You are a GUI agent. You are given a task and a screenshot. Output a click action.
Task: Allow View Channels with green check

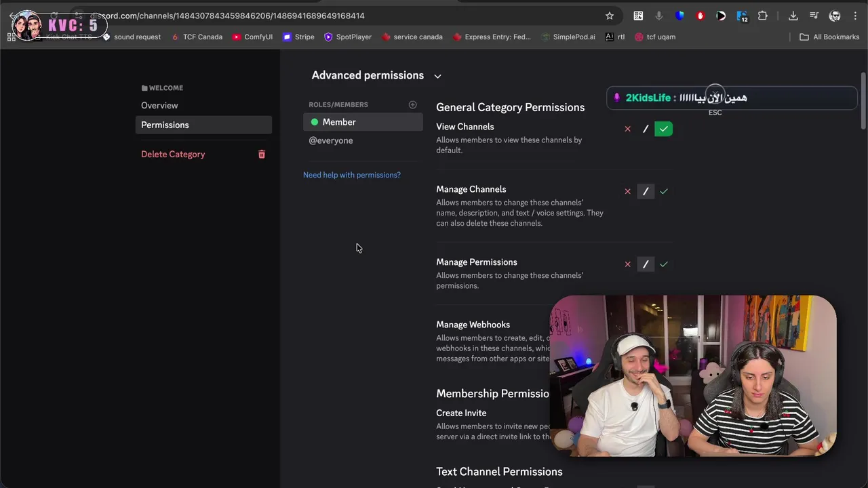[x=664, y=129]
